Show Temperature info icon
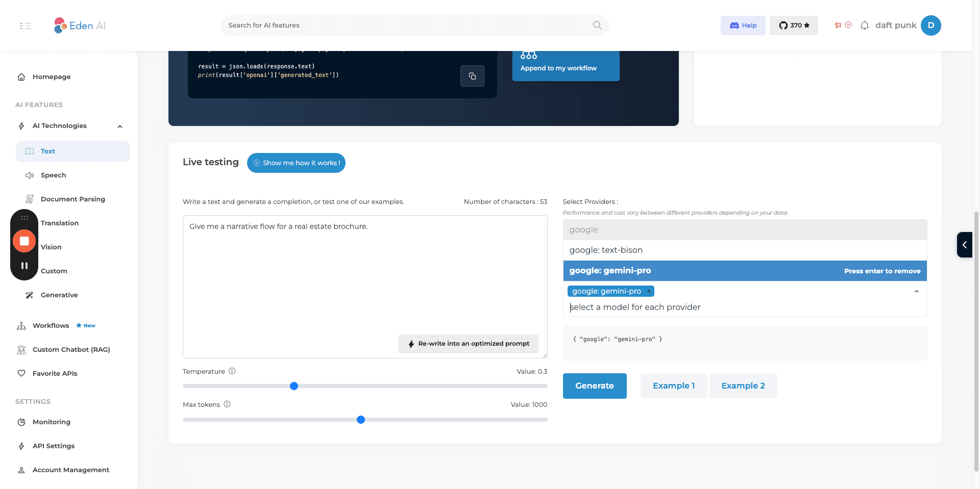This screenshot has width=980, height=489. coord(232,371)
